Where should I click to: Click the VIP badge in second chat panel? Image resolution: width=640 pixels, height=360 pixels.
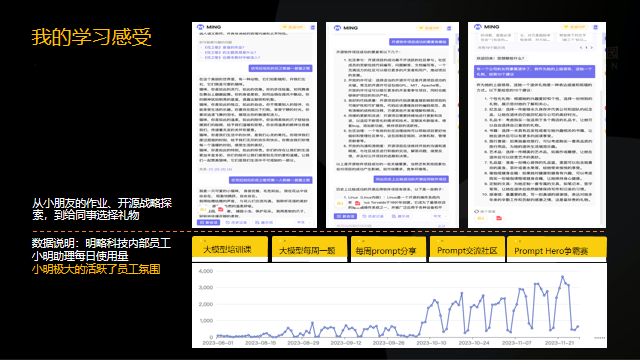(x=429, y=28)
